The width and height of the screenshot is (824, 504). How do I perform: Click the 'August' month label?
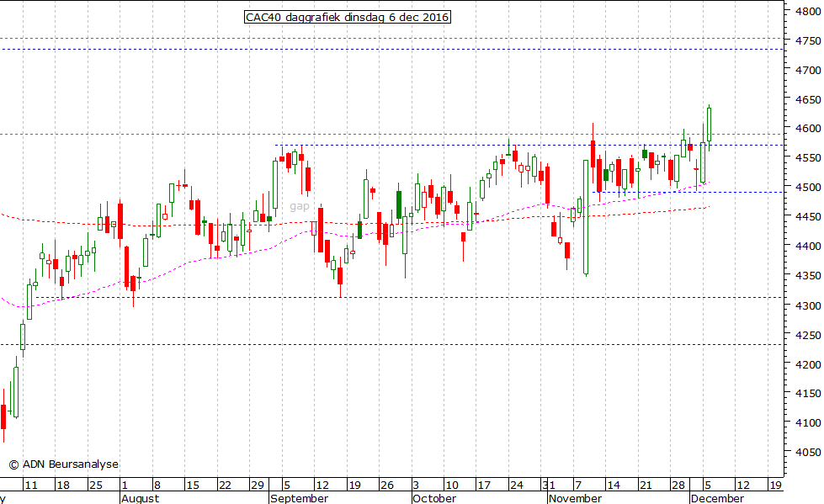pyautogui.click(x=141, y=498)
